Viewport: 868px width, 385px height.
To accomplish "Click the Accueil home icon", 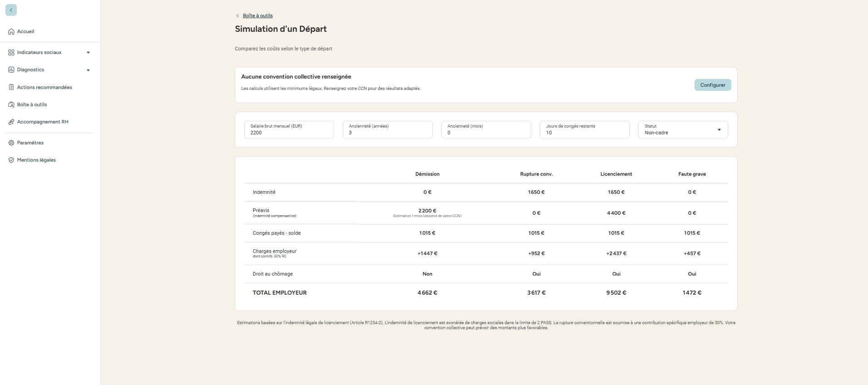I will click(11, 32).
